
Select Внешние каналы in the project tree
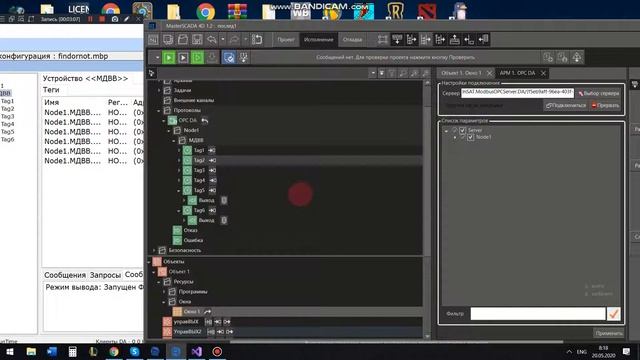coord(194,100)
